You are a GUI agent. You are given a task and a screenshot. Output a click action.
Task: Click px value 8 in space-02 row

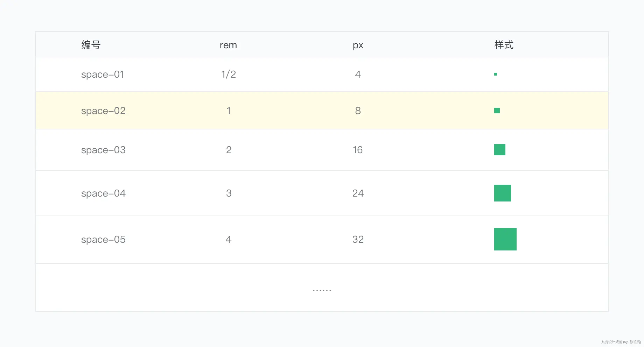click(358, 111)
